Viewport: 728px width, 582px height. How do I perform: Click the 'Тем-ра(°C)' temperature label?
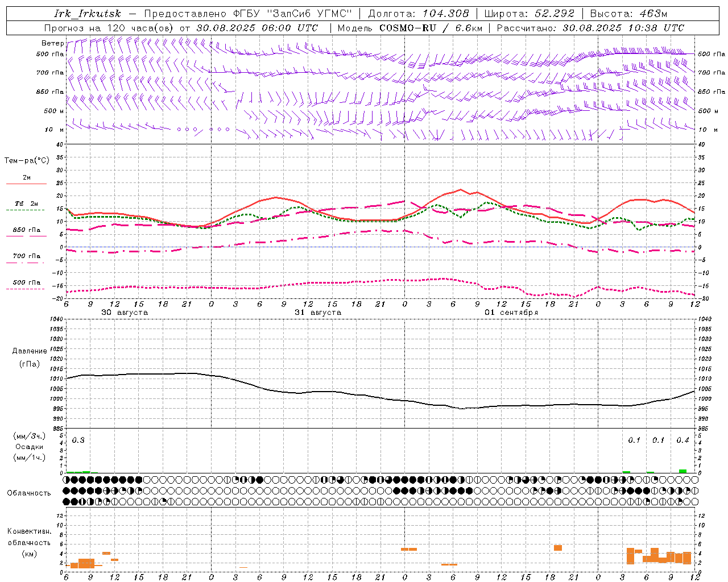[x=27, y=161]
